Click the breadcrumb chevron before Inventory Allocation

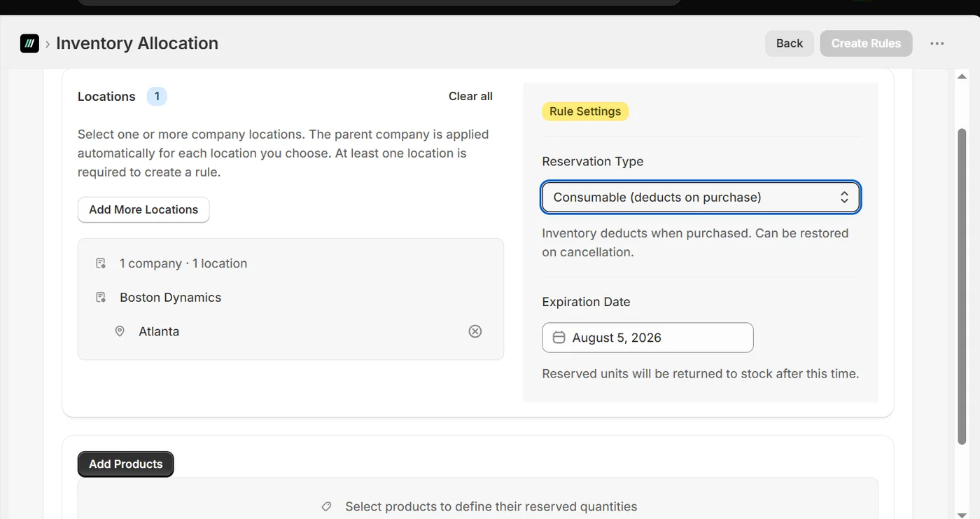pos(48,43)
